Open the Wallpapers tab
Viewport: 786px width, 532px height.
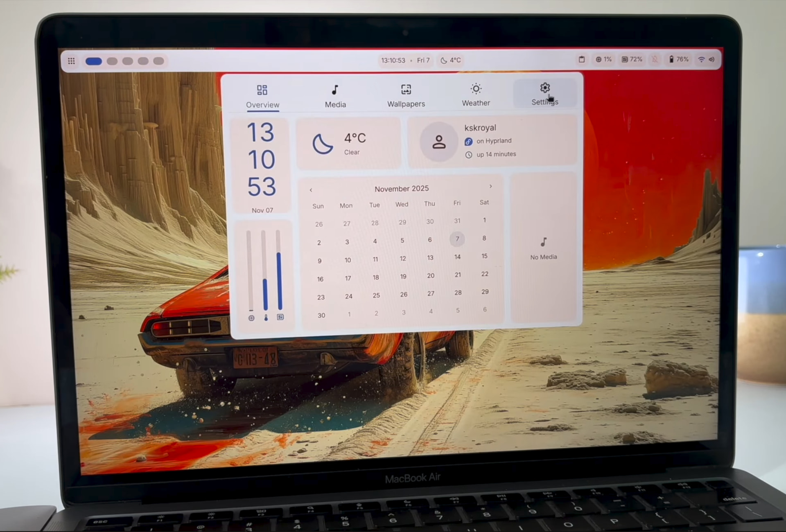point(406,96)
